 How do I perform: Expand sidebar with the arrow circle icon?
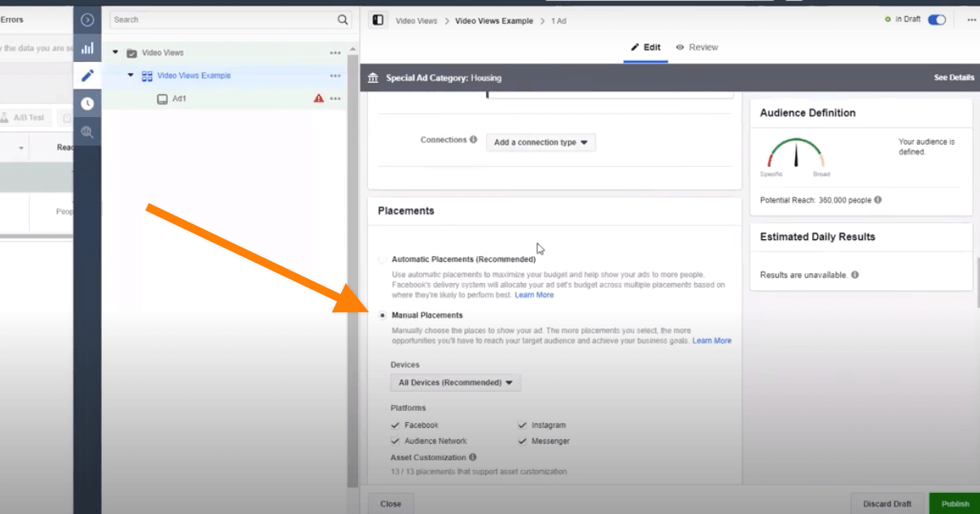[x=87, y=20]
